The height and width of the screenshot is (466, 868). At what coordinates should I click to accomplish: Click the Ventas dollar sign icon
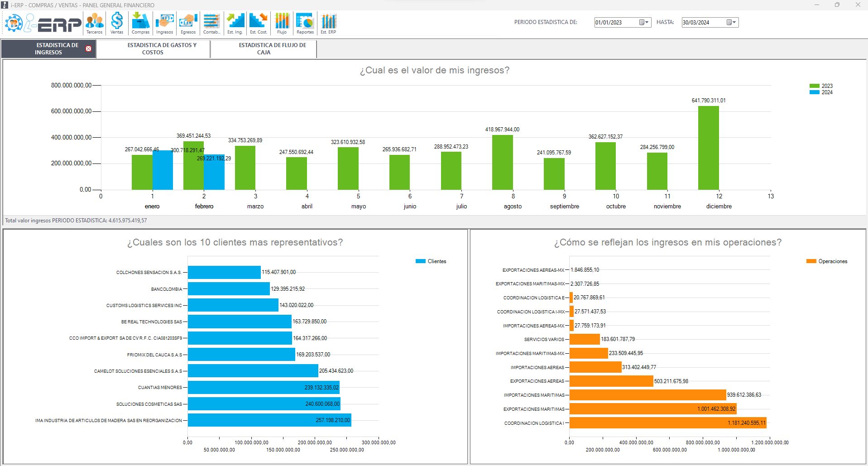pyautogui.click(x=117, y=23)
